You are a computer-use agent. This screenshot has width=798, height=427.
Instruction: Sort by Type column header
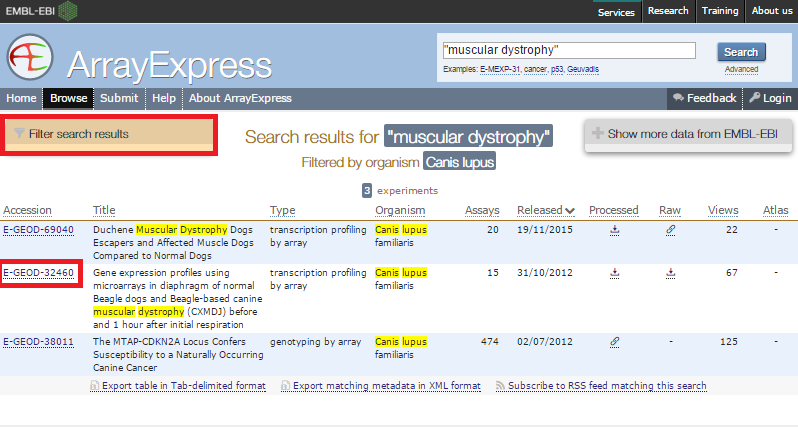[282, 210]
